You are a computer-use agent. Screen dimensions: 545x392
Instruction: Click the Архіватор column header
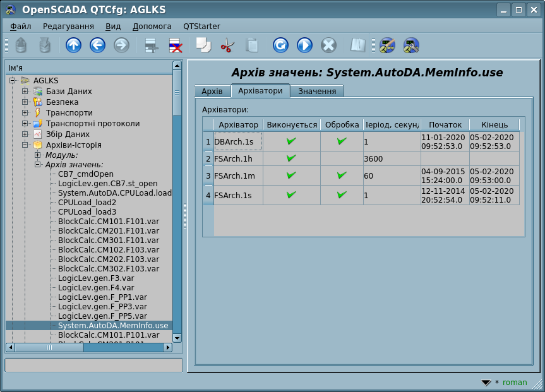[x=238, y=125]
